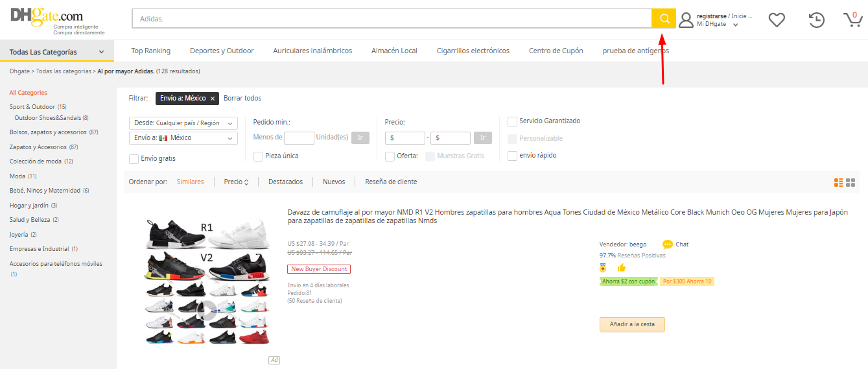Open prueba de antígenos menu item
This screenshot has height=369, width=868.
click(x=635, y=51)
